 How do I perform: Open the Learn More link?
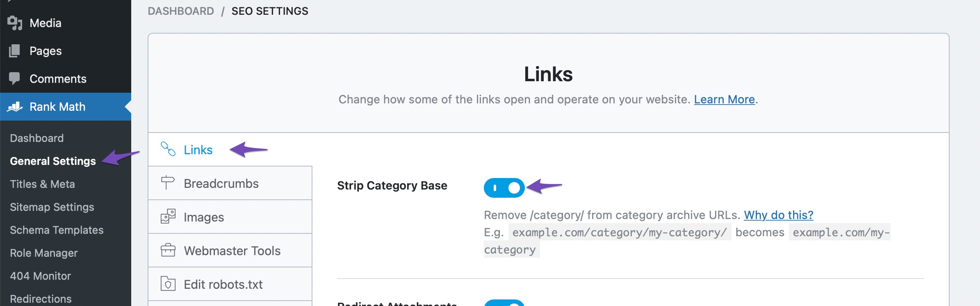tap(724, 100)
